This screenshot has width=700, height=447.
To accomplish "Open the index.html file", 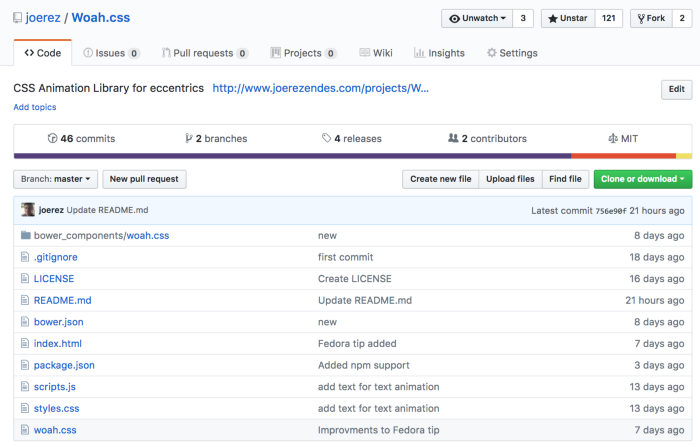I will 58,343.
